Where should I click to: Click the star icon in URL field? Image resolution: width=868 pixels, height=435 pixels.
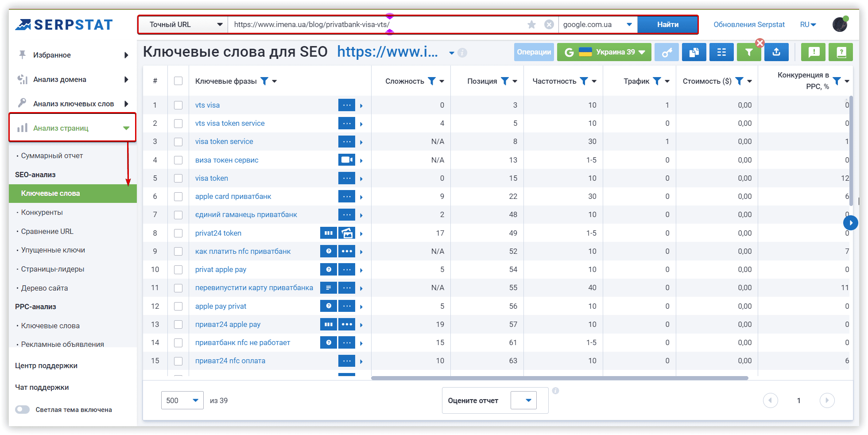pos(531,25)
